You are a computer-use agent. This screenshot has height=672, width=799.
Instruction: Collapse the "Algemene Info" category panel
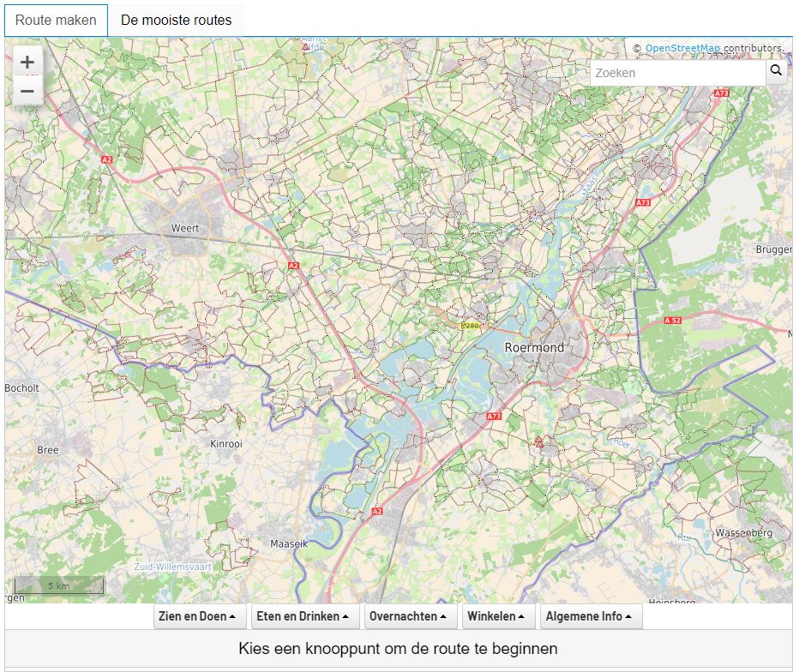tap(591, 615)
